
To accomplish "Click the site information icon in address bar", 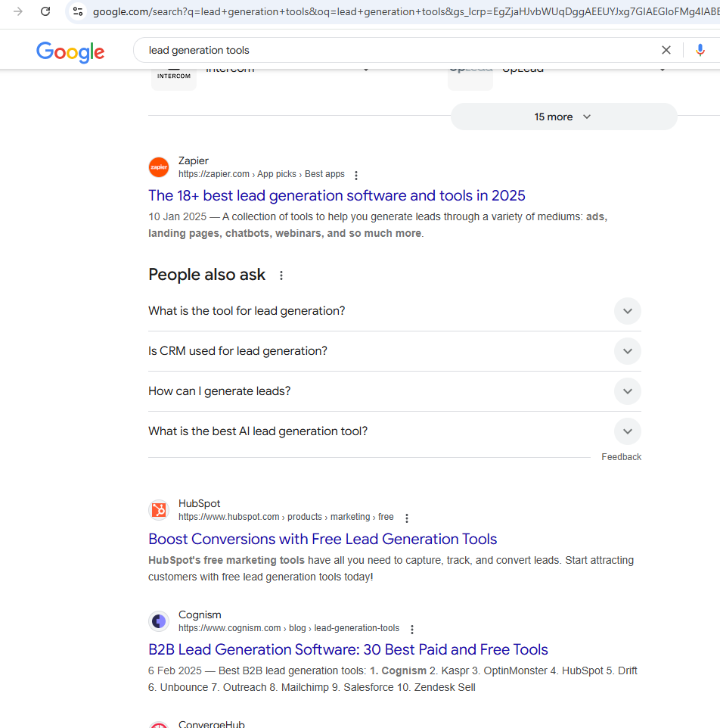I will [x=78, y=11].
